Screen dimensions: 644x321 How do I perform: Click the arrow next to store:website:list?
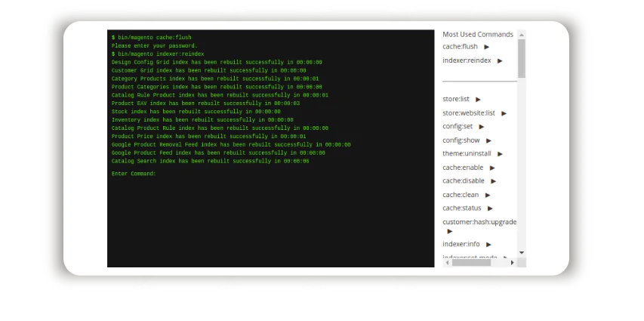504,113
